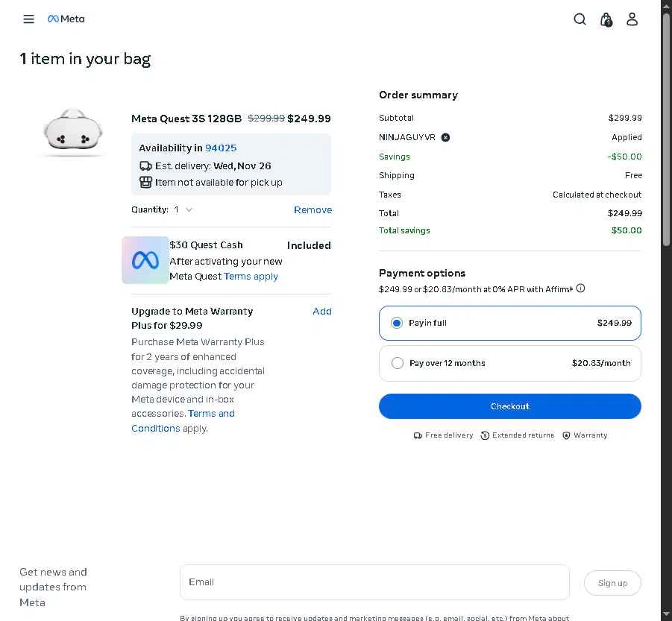Click the delivery truck icon by Est. delivery
Viewport: 672px width, 621px height.
click(x=145, y=166)
